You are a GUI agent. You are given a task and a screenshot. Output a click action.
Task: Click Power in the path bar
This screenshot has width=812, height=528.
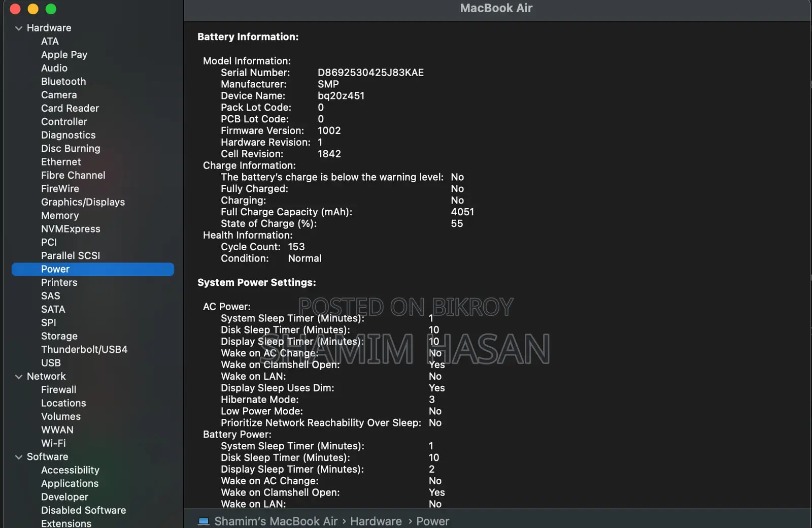click(432, 521)
